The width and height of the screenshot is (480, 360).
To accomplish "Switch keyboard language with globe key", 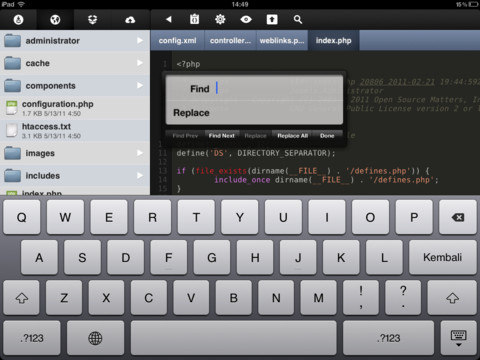I will click(95, 338).
